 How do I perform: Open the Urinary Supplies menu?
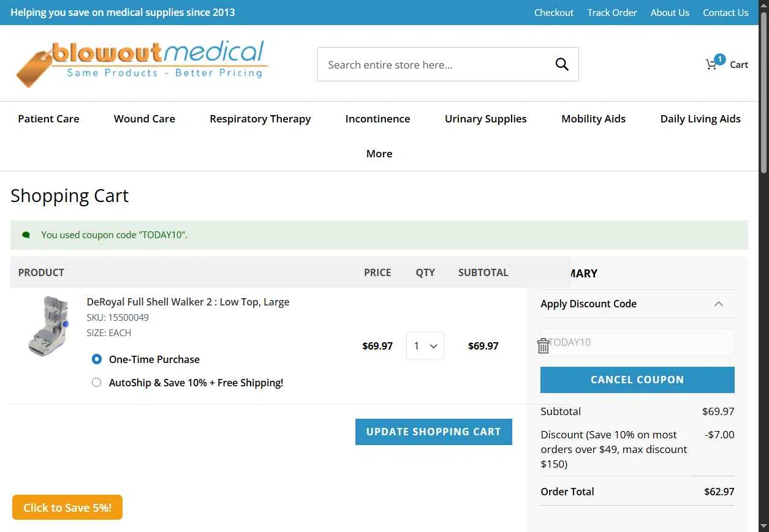click(486, 119)
